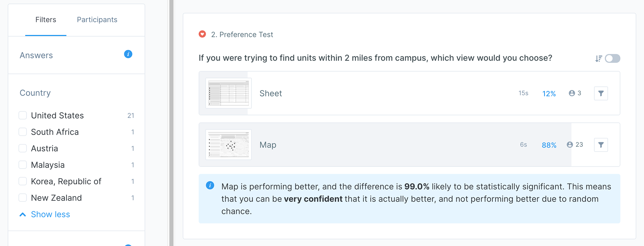Click the Show less chevron arrow
Viewport: 644px width, 246px height.
pos(23,214)
